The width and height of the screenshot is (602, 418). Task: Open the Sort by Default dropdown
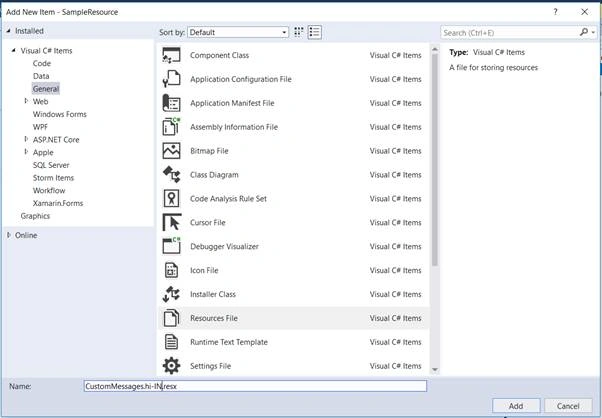click(x=238, y=32)
